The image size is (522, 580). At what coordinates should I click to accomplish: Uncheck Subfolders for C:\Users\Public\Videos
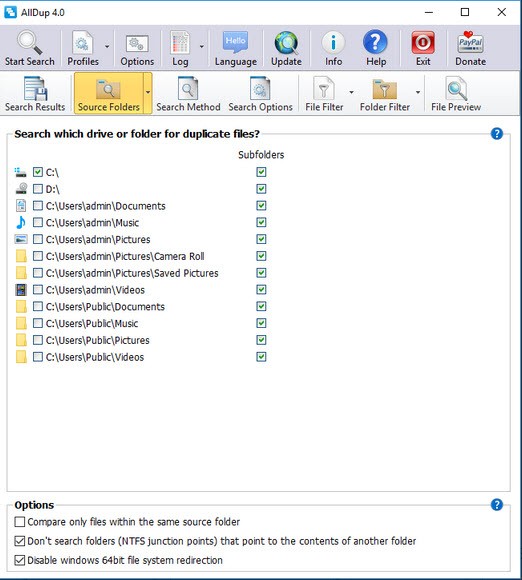coord(261,357)
